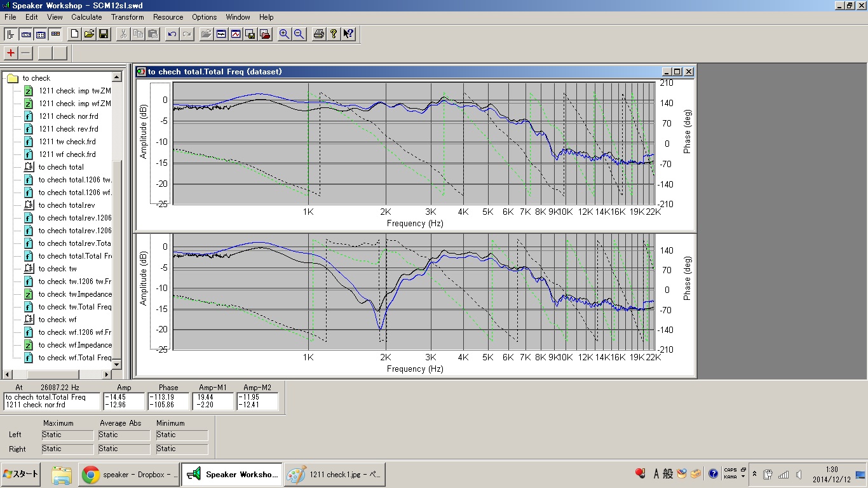868x488 pixels.
Task: Select '1211 check nor.frd' tree item
Action: (69, 116)
